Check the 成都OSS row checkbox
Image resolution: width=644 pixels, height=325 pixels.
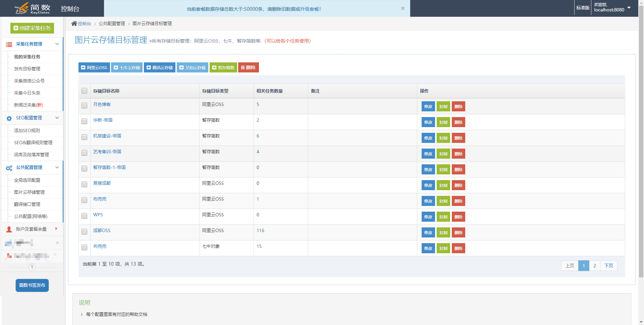click(84, 231)
